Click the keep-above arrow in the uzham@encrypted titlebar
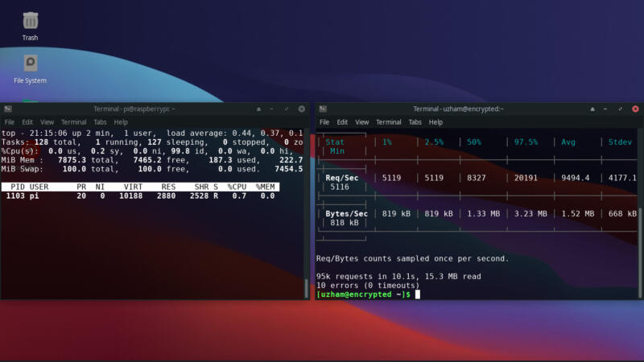 pos(592,109)
